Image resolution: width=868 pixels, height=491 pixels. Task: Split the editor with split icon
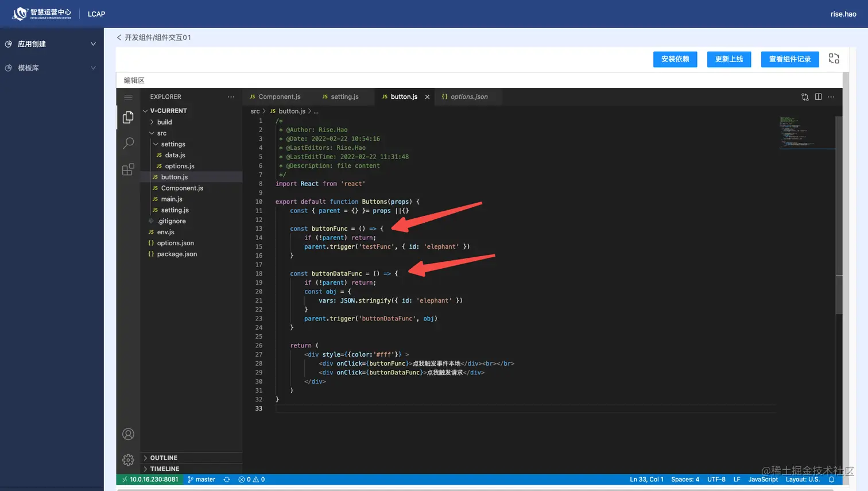coord(818,97)
